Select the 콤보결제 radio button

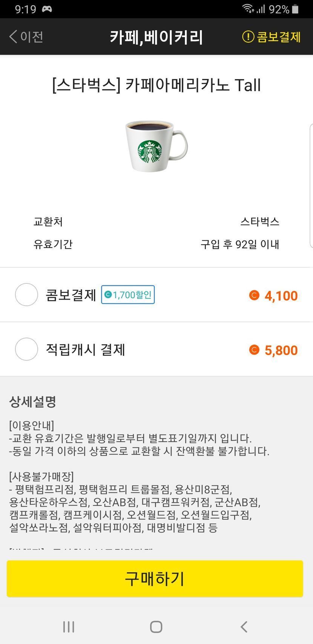point(26,295)
